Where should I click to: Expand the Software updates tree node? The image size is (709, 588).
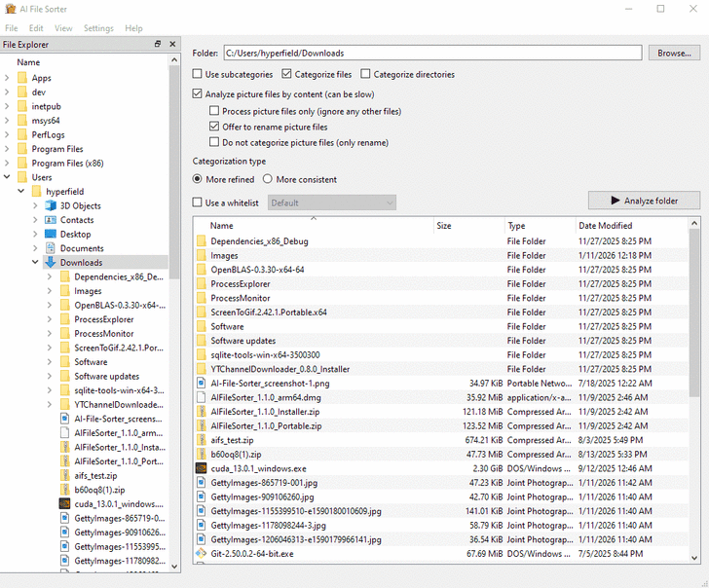click(50, 376)
